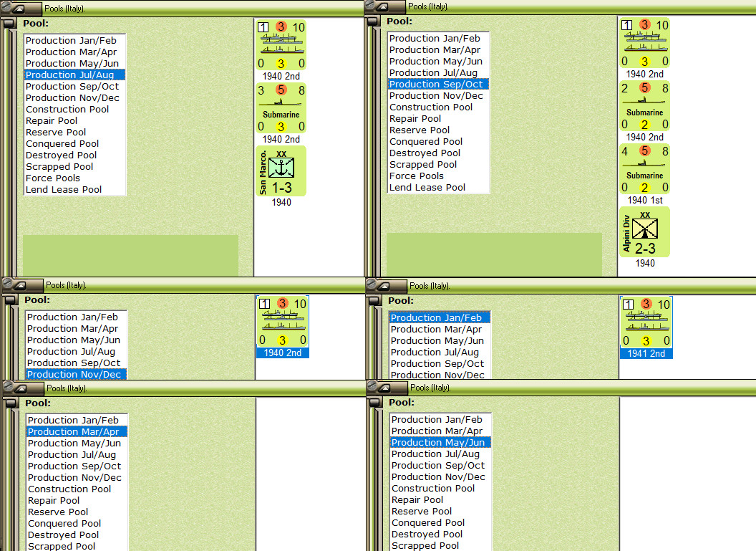
Task: Roll up the Pools window highlighting Production Jul/Aug
Action: click(18, 9)
